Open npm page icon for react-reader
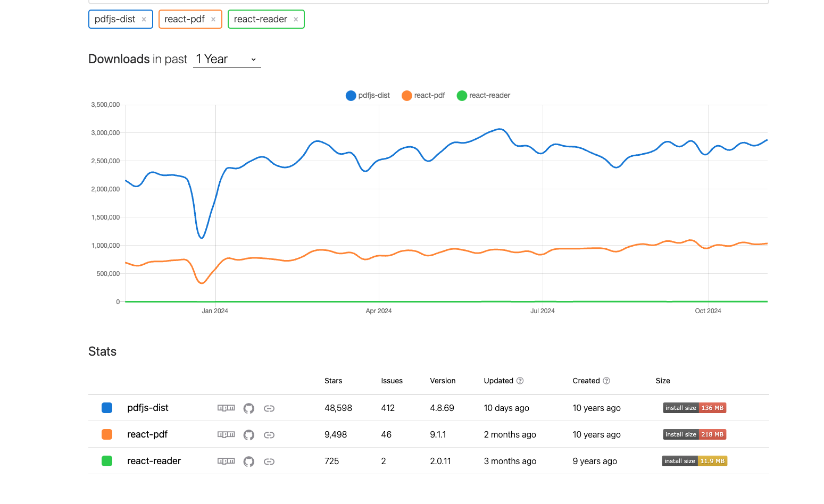Screen dimensions: 824x504 click(226, 461)
